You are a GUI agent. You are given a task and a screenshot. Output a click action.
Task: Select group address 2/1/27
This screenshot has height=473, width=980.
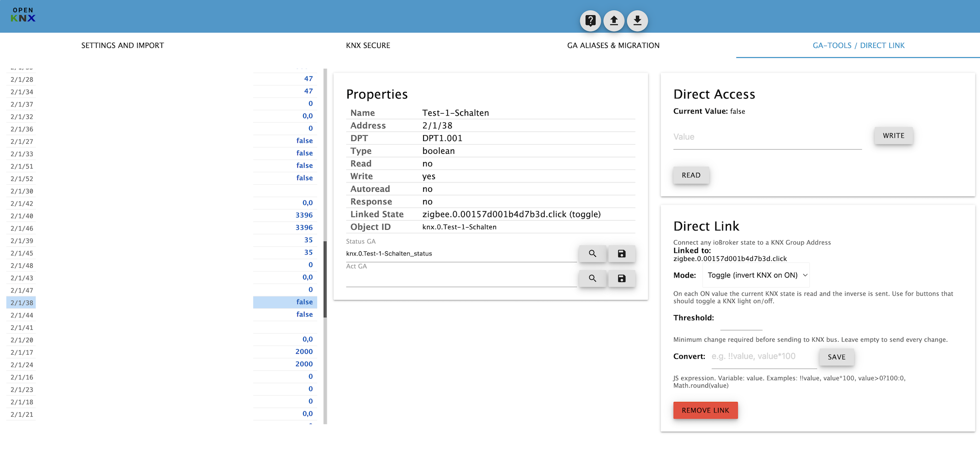click(x=22, y=142)
